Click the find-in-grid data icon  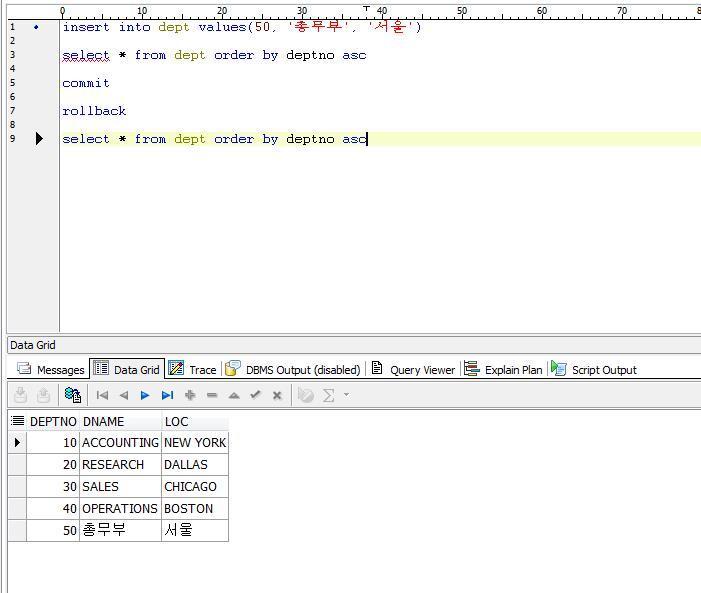click(x=72, y=395)
